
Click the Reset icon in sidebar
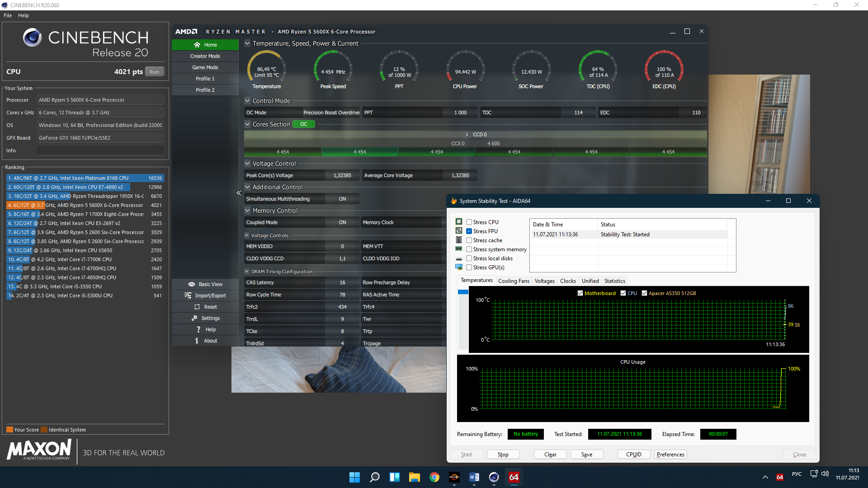[x=197, y=307]
